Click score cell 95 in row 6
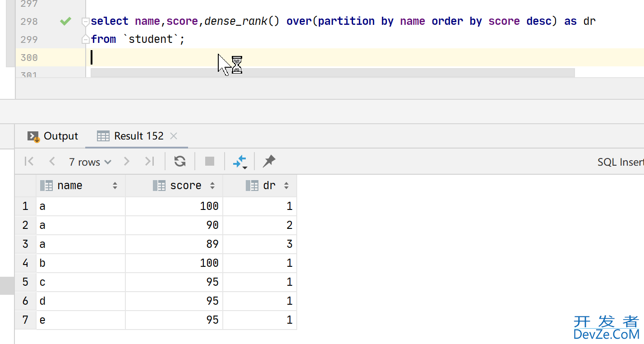Screen dimensions: 644x344 [x=174, y=301]
